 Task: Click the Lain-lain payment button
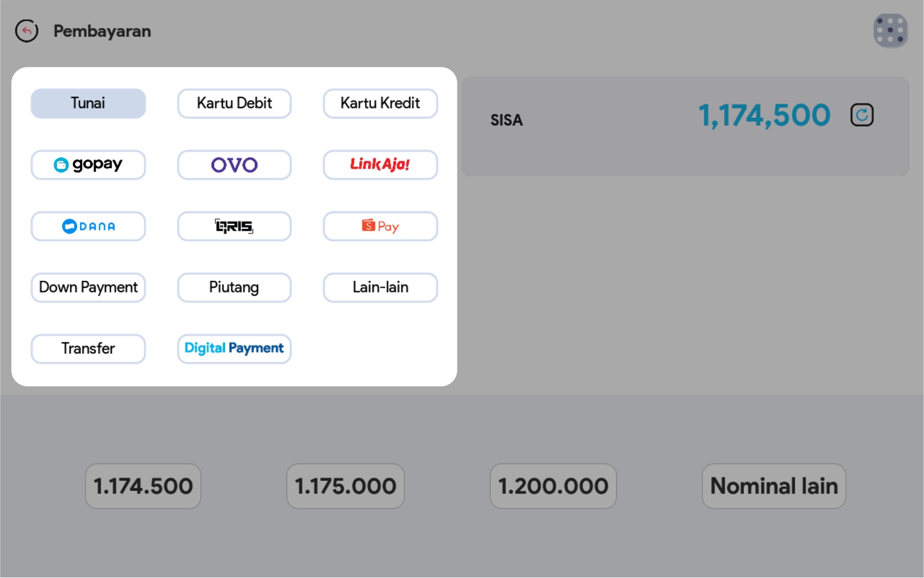tap(380, 288)
